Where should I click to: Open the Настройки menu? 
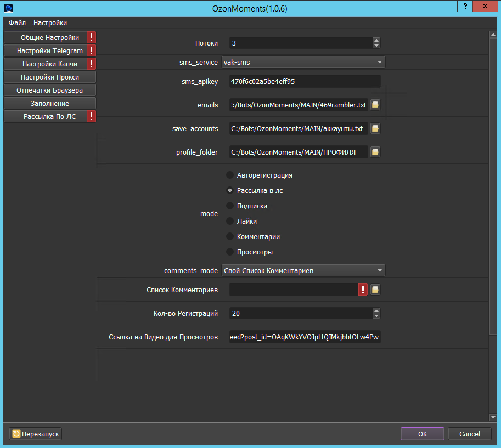tap(50, 22)
